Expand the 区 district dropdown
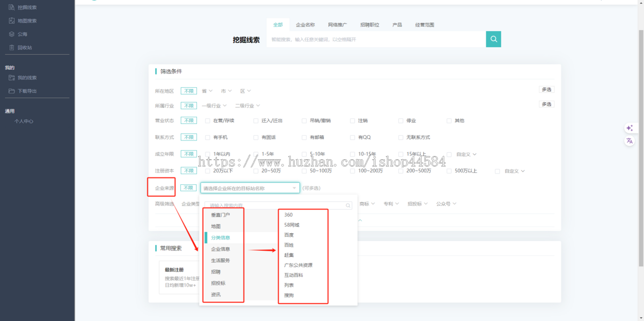Image resolution: width=644 pixels, height=321 pixels. [x=246, y=91]
